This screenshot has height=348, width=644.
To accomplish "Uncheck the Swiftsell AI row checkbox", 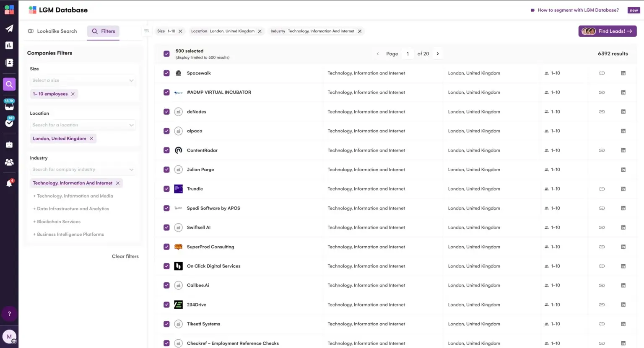I will [166, 227].
